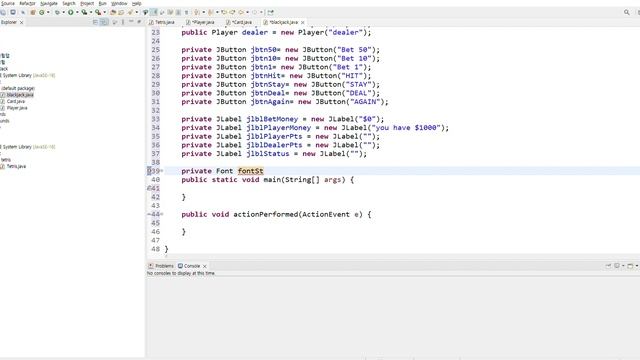The width and height of the screenshot is (640, 360).
Task: Toggle Link with Editor in Explorer
Action: click(104, 22)
